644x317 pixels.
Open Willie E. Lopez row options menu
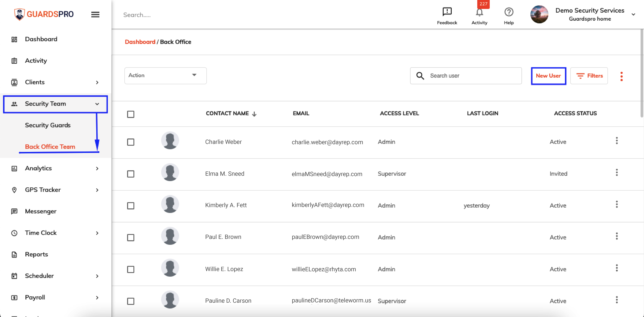click(616, 268)
